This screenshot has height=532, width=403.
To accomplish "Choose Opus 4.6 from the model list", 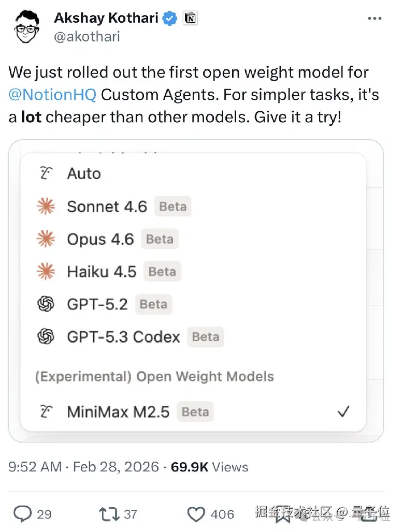I will pos(100,240).
